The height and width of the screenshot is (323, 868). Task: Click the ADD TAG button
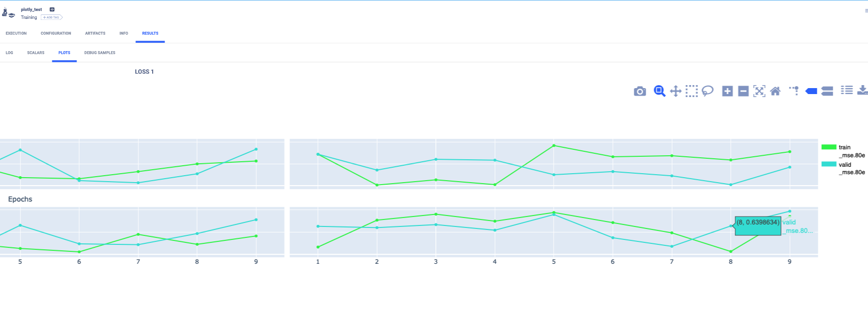click(51, 17)
